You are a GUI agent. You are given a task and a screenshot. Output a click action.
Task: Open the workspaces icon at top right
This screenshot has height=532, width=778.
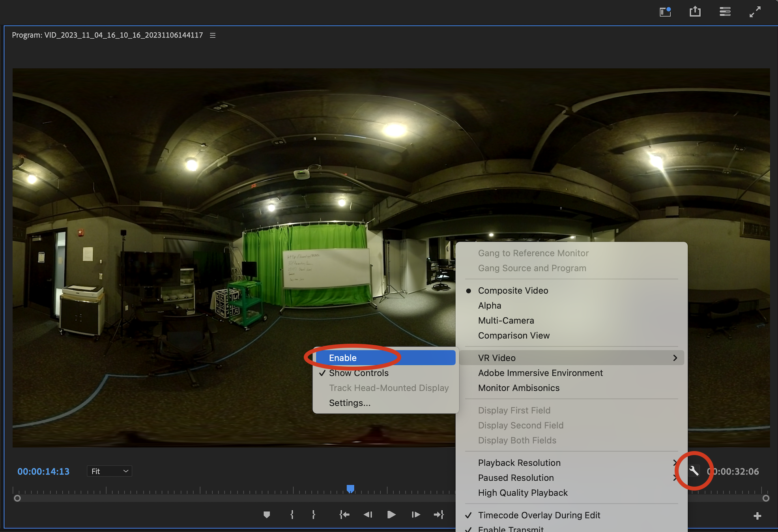[665, 12]
